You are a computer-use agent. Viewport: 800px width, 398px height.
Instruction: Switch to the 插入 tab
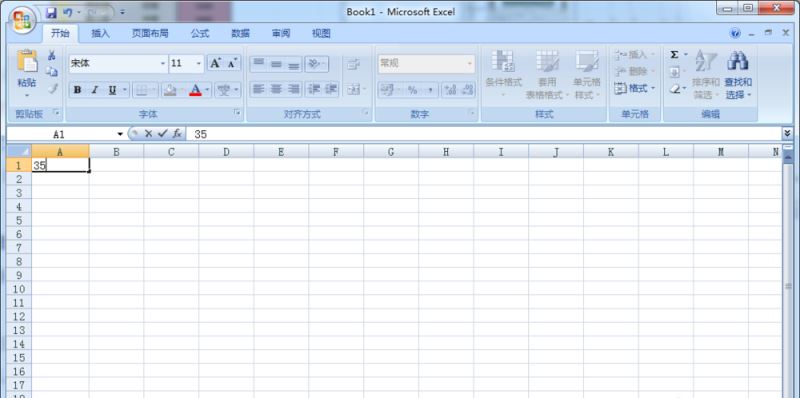(x=101, y=34)
